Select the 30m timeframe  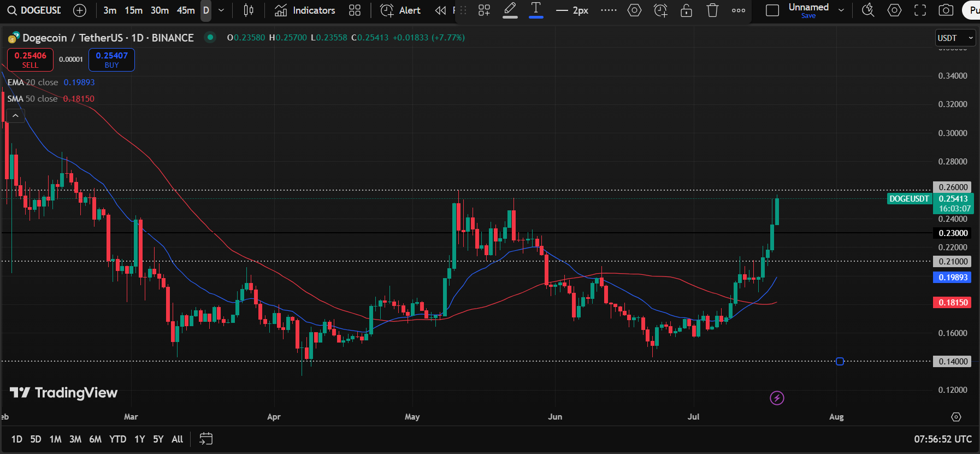[160, 10]
